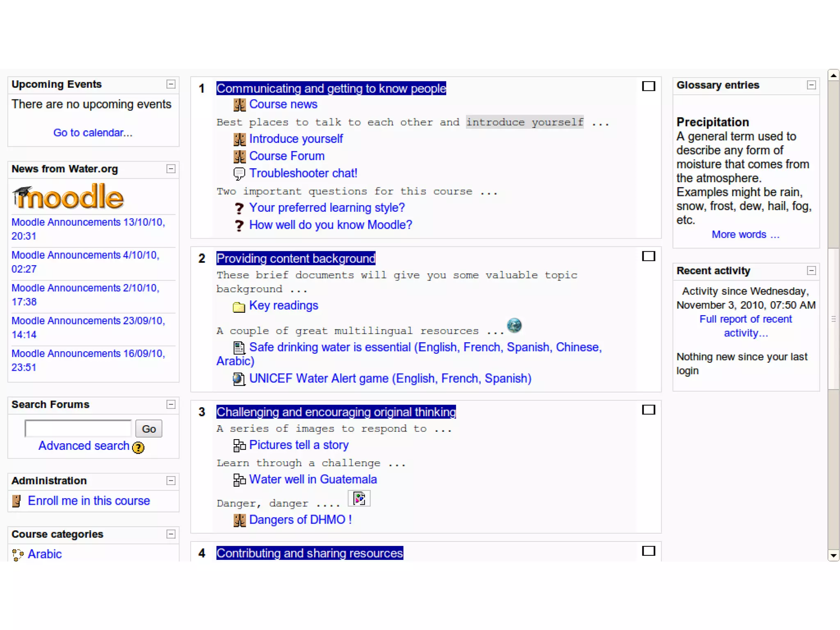Toggle the show-only box for section 1
Image resolution: width=840 pixels, height=630 pixels.
648,86
